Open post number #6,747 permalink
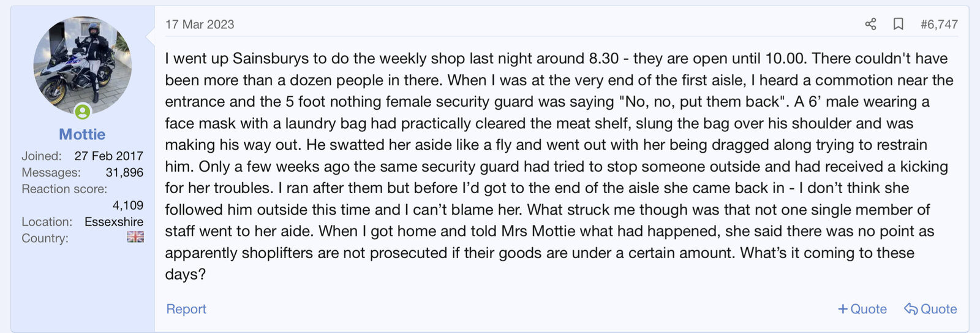 point(939,25)
